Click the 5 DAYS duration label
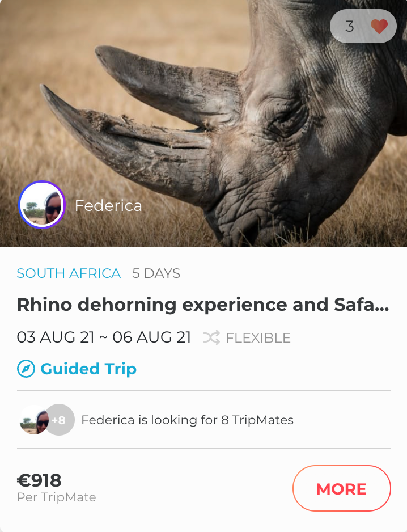Screen dimensions: 407x532 coord(156,273)
